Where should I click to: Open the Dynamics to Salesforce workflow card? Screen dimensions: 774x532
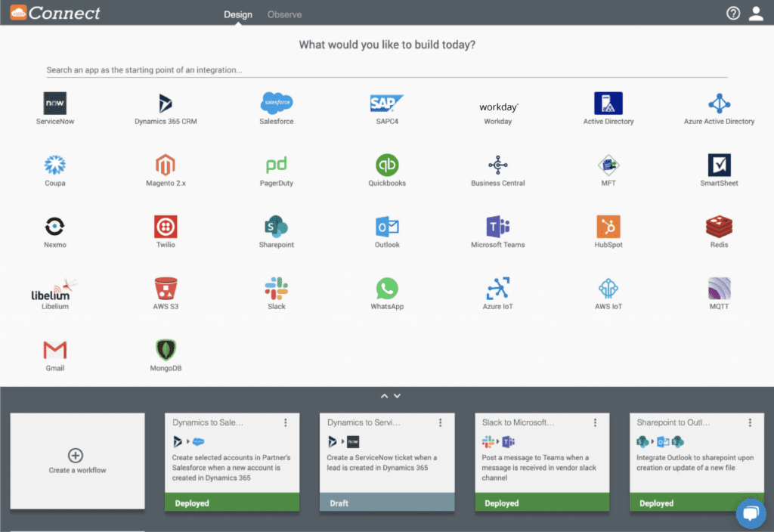[232, 462]
